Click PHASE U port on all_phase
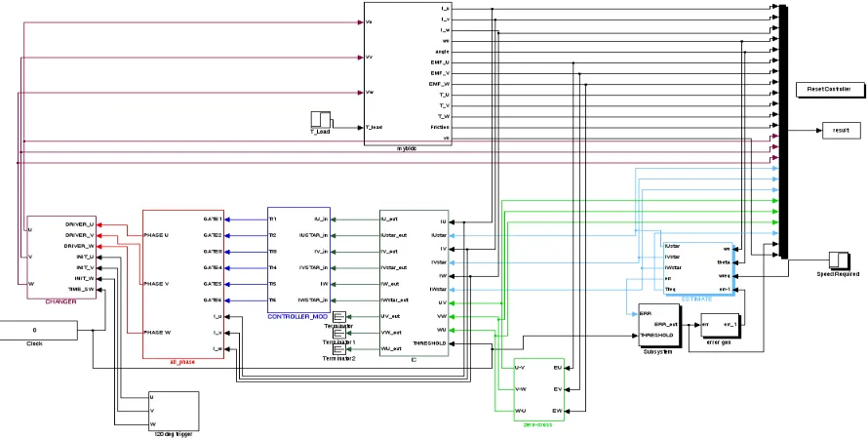 156,235
